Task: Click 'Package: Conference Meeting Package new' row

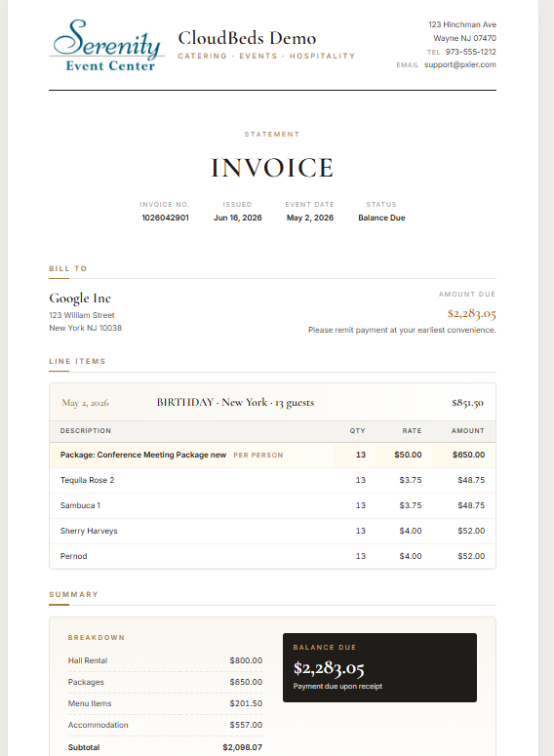Action: click(272, 455)
